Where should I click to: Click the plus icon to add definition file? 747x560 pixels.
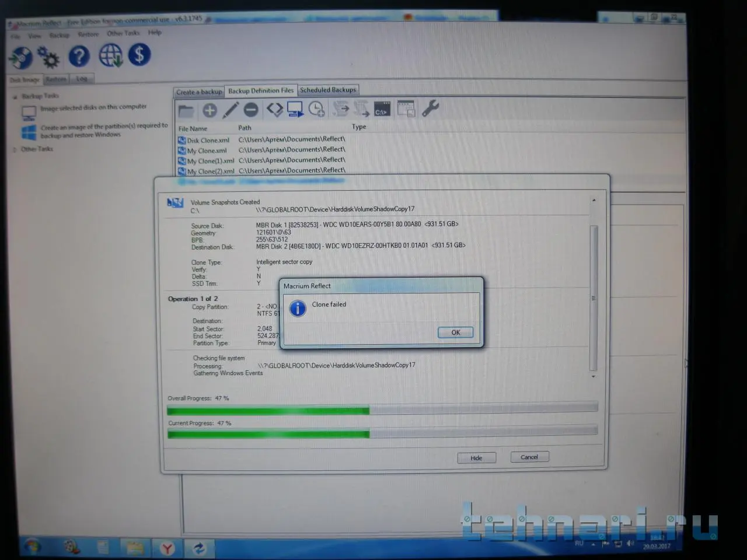[210, 110]
